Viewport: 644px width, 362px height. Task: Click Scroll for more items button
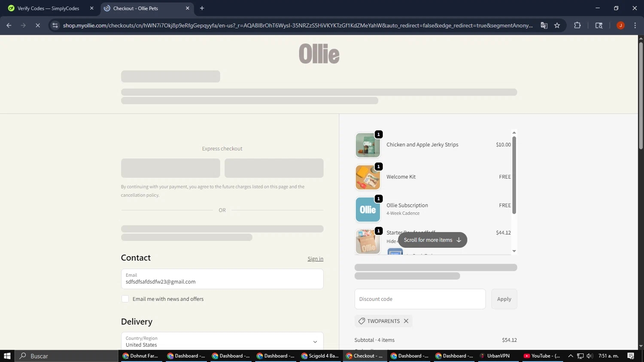pos(432,240)
